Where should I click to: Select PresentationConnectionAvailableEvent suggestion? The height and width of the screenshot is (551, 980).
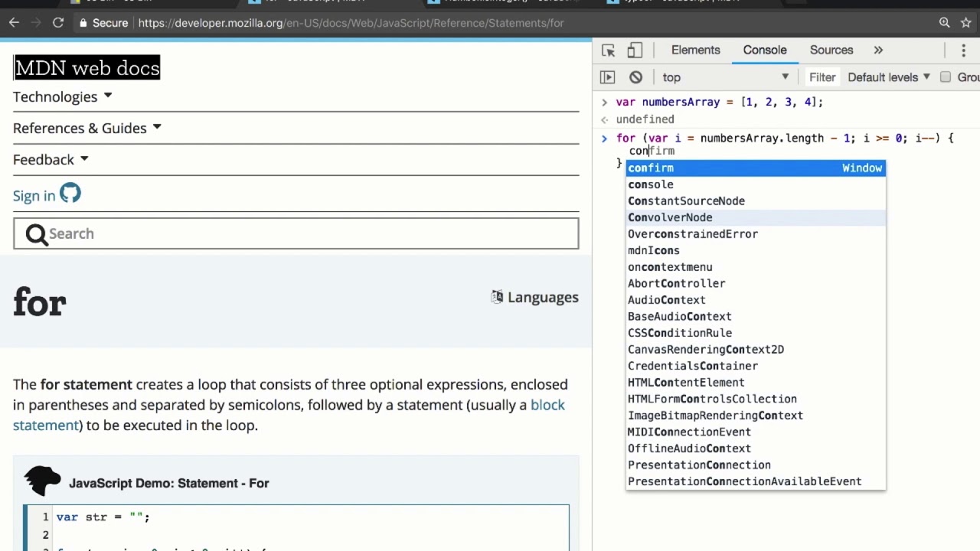(x=756, y=481)
